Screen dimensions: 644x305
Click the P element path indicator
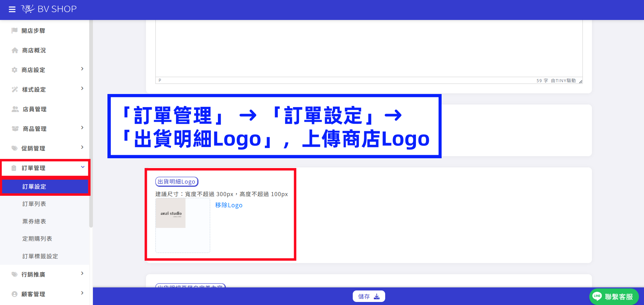pos(160,80)
